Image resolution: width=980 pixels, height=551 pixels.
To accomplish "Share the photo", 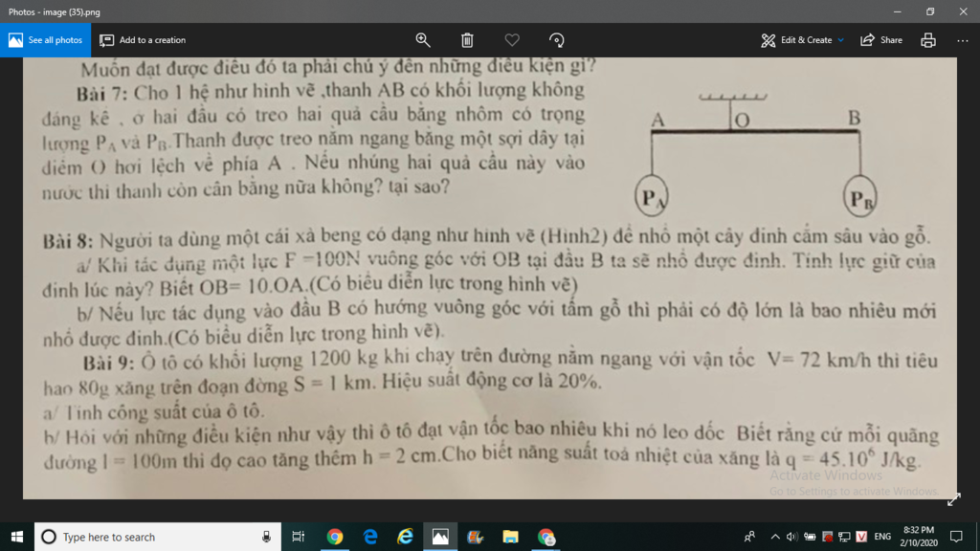I will point(881,40).
